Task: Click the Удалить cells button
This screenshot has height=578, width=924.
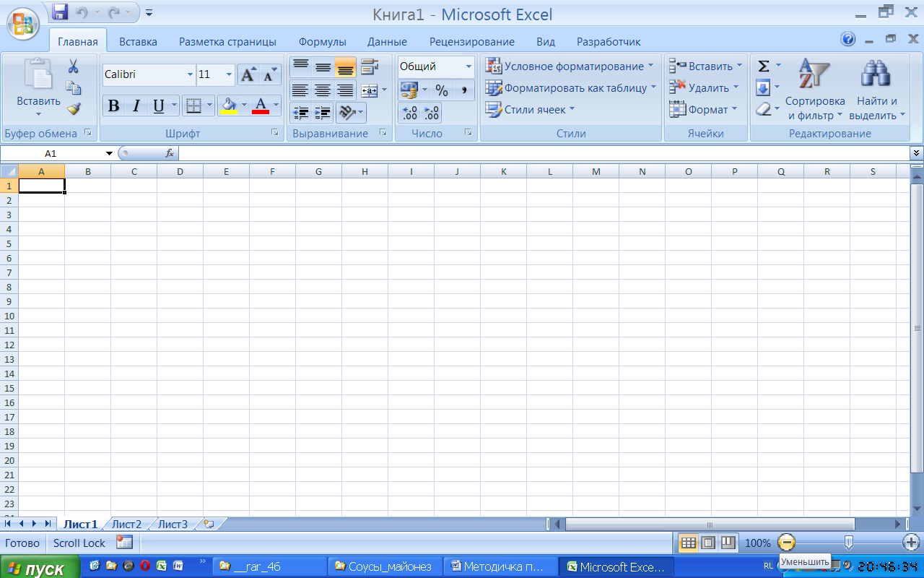Action: tap(703, 88)
